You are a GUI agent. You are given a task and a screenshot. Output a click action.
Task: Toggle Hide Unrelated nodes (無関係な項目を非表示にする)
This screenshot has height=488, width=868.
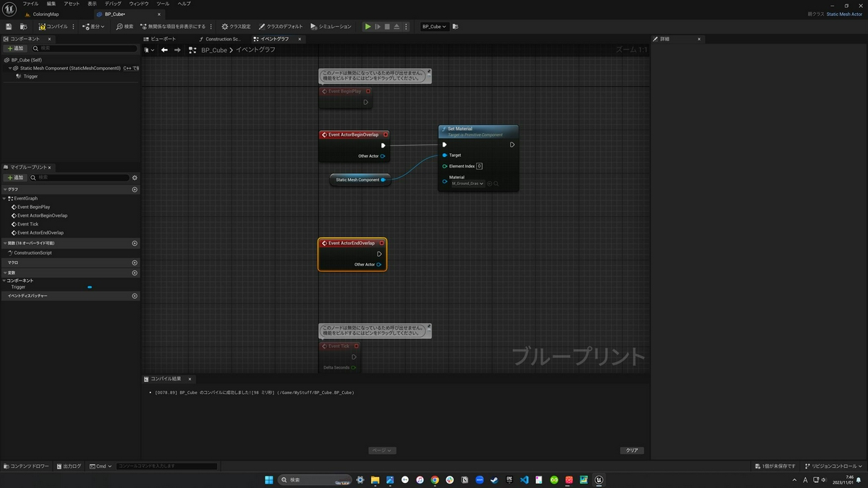[173, 27]
